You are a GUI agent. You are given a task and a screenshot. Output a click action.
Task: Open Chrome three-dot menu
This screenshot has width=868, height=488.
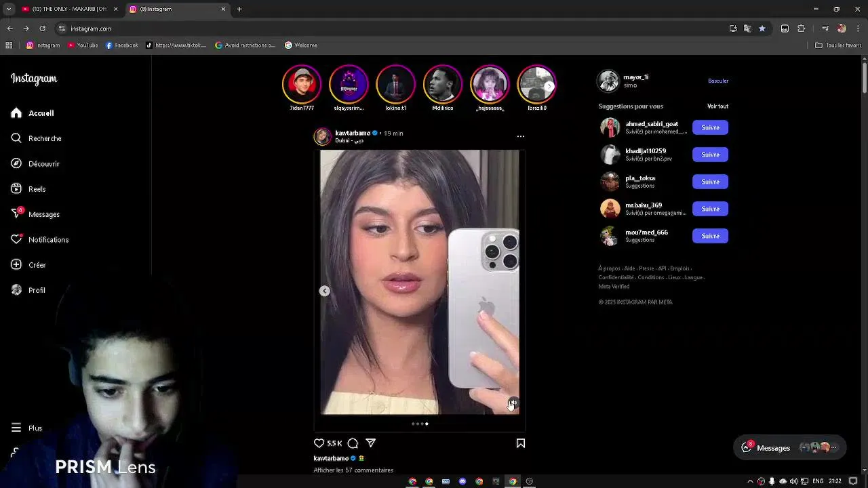856,28
